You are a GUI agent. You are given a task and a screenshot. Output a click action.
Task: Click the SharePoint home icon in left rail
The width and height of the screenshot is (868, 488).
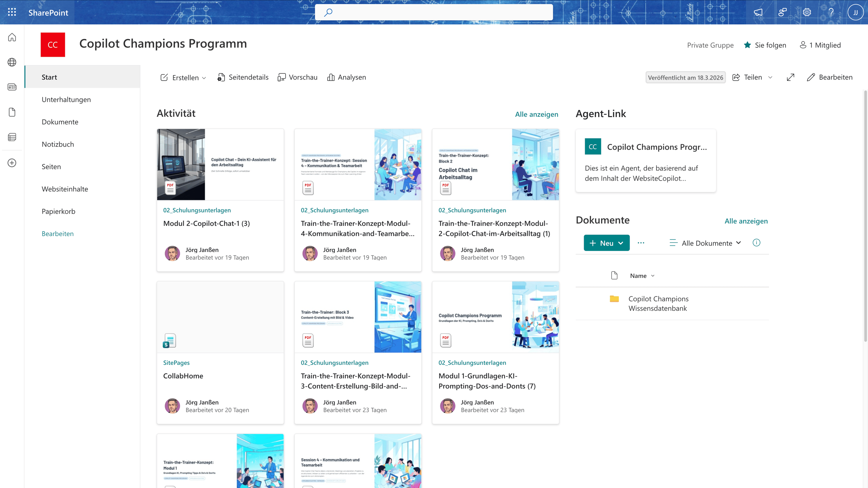point(12,37)
